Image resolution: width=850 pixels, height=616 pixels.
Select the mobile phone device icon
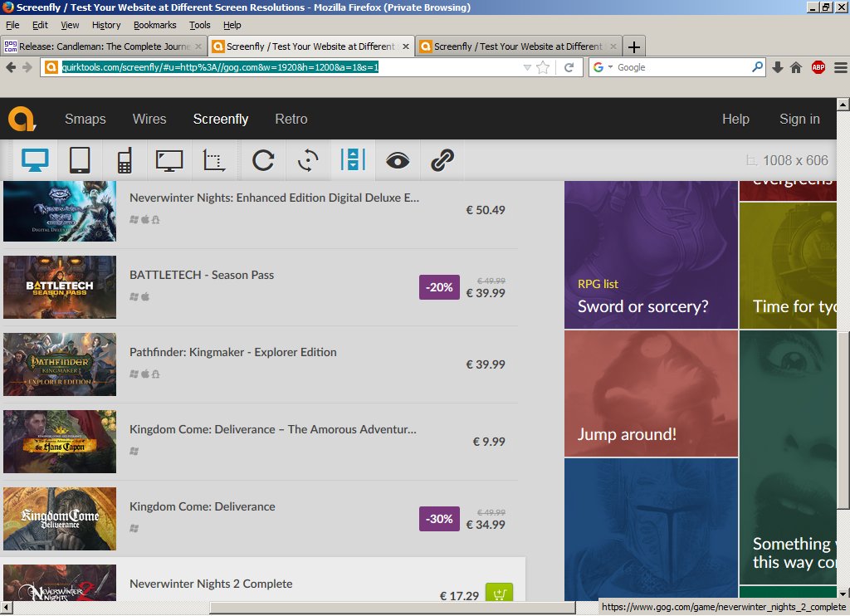coord(125,160)
